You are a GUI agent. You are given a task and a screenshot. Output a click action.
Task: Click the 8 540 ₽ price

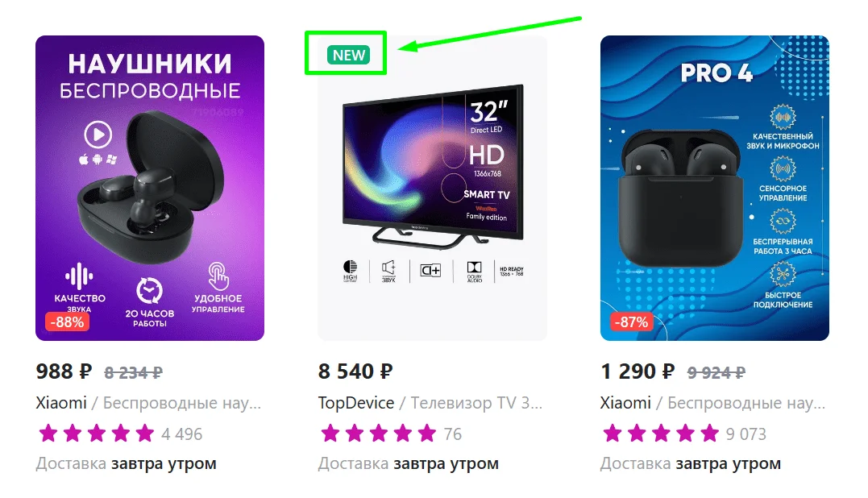355,371
